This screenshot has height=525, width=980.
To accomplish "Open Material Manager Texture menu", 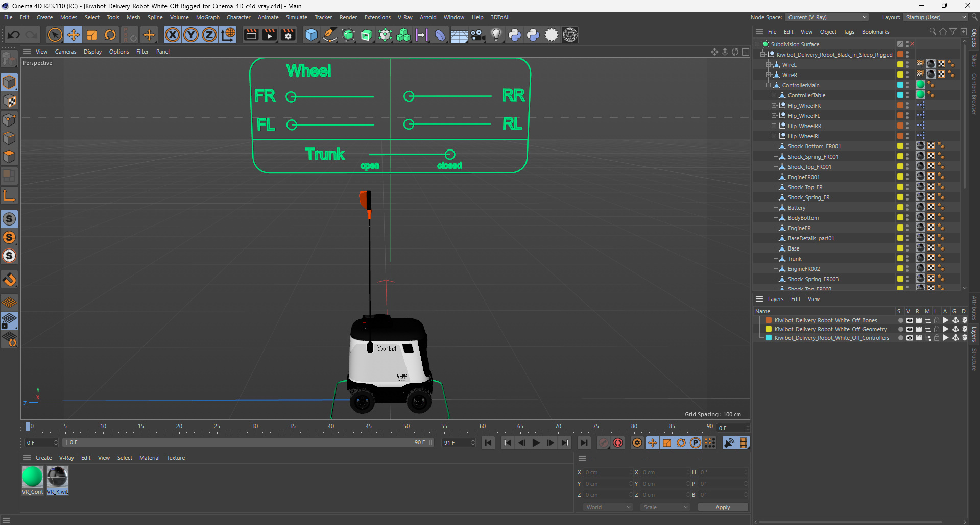I will [x=176, y=458].
